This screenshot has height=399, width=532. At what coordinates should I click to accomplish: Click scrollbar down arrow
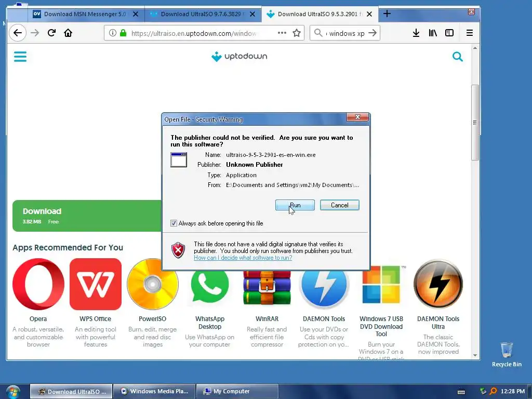[x=475, y=355]
